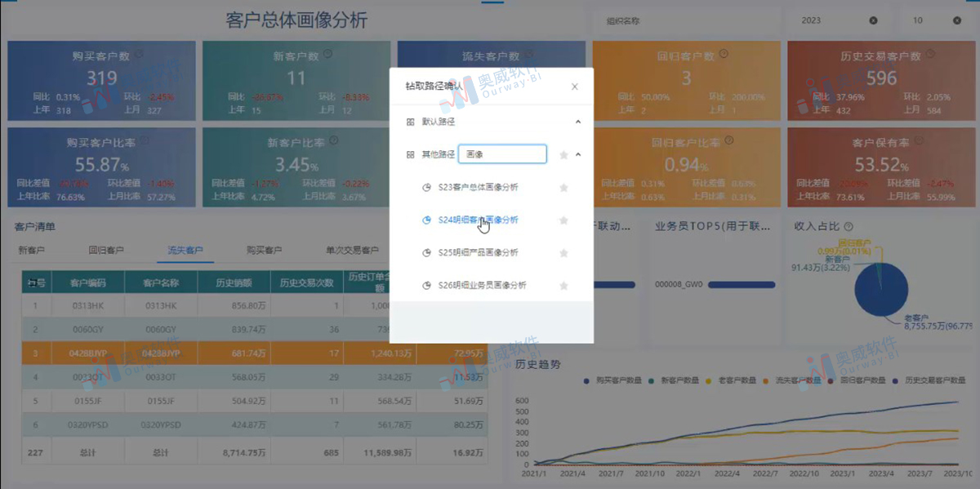Select highlighted row customer code 0428BJYP
Image resolution: width=980 pixels, height=489 pixels.
(x=88, y=353)
